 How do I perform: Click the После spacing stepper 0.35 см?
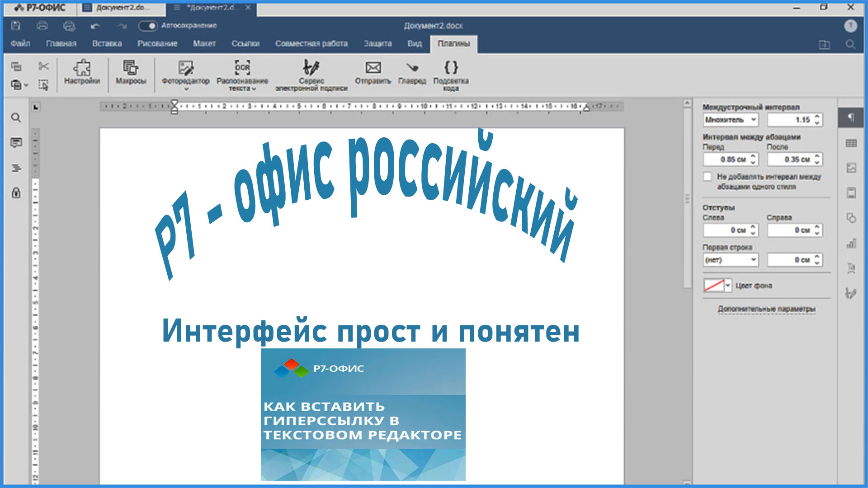[x=795, y=160]
